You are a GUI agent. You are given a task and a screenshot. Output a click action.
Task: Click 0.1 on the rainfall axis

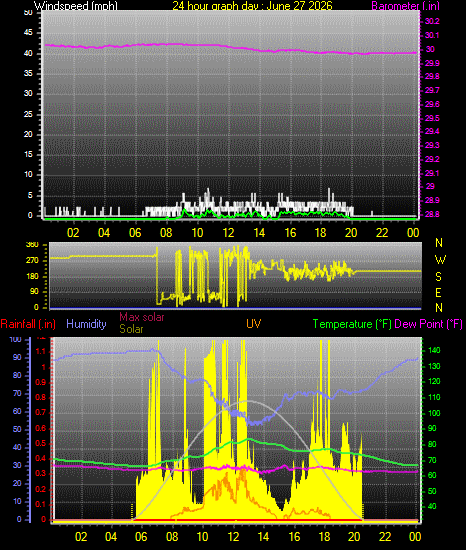41,504
